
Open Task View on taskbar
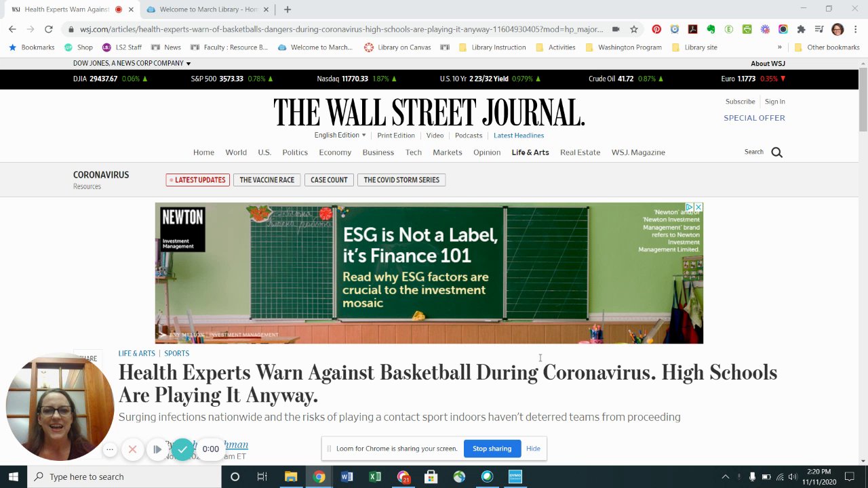262,476
